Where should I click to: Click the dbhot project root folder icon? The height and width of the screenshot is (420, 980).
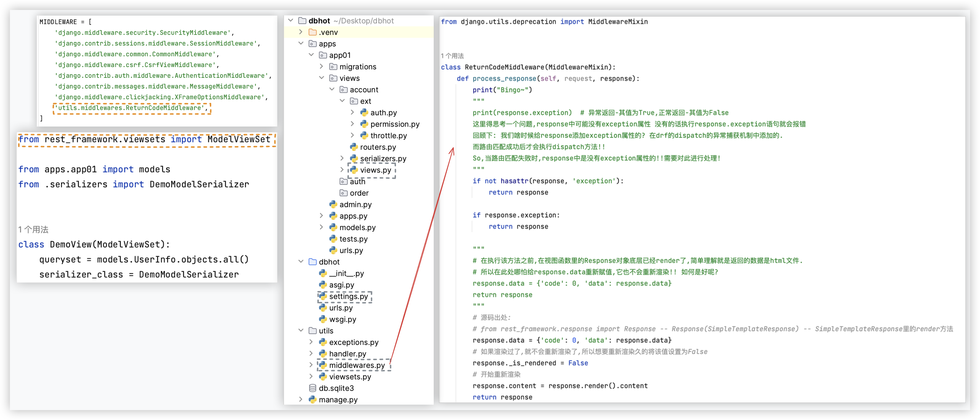coord(302,21)
